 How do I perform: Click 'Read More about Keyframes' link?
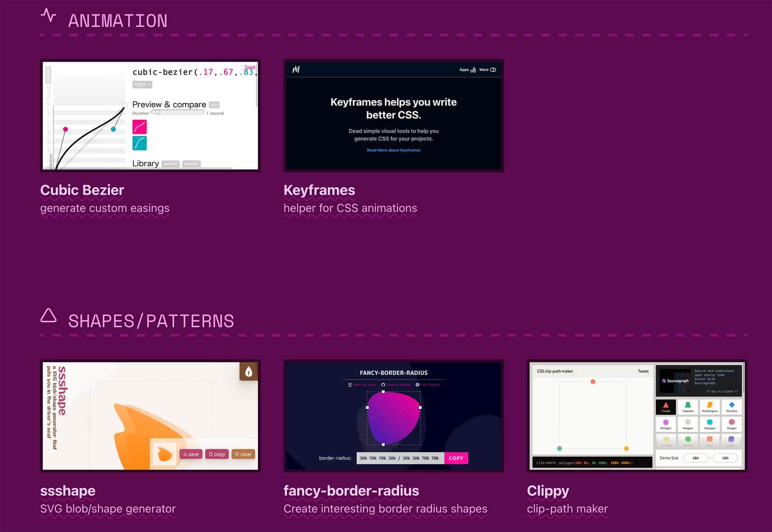(x=393, y=150)
